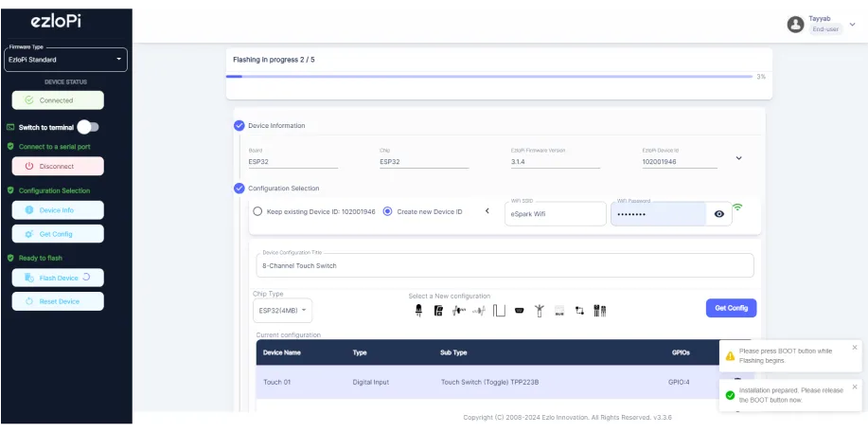The width and height of the screenshot is (868, 433).
Task: Click the Ready to flash label
Action: tap(41, 259)
